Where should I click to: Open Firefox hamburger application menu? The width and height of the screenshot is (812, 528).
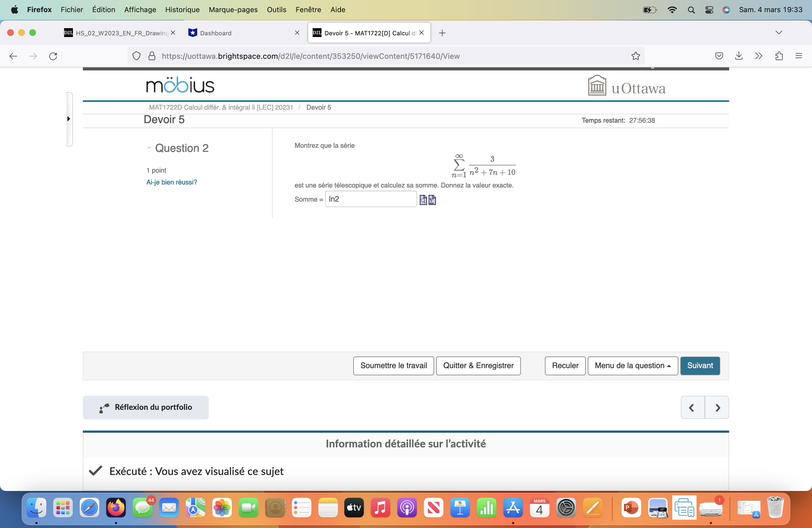798,56
